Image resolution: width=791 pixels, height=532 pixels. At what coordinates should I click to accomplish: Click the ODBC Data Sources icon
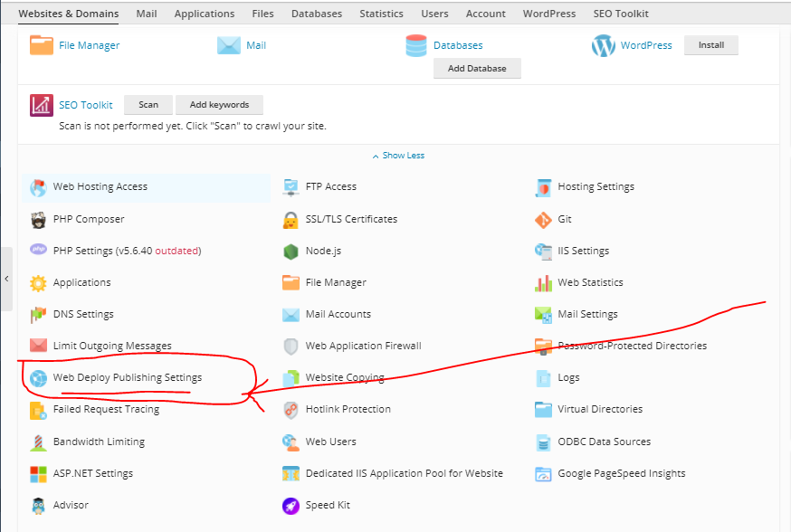tap(543, 442)
